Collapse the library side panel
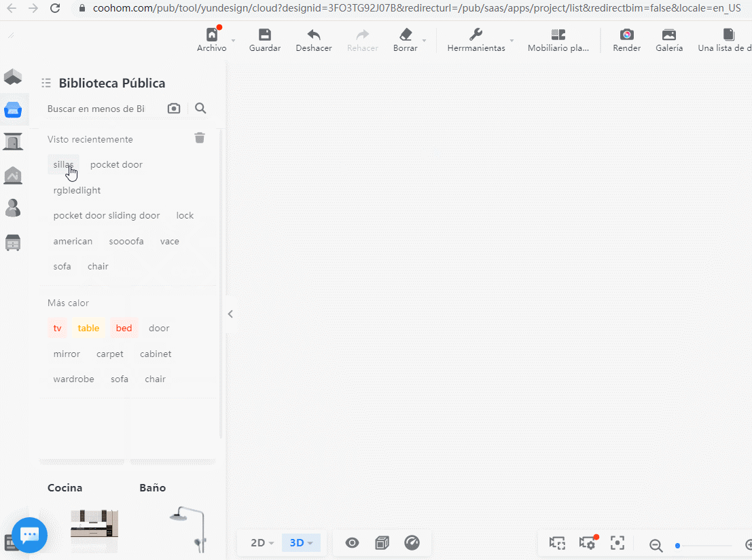This screenshot has height=560, width=752. 230,314
